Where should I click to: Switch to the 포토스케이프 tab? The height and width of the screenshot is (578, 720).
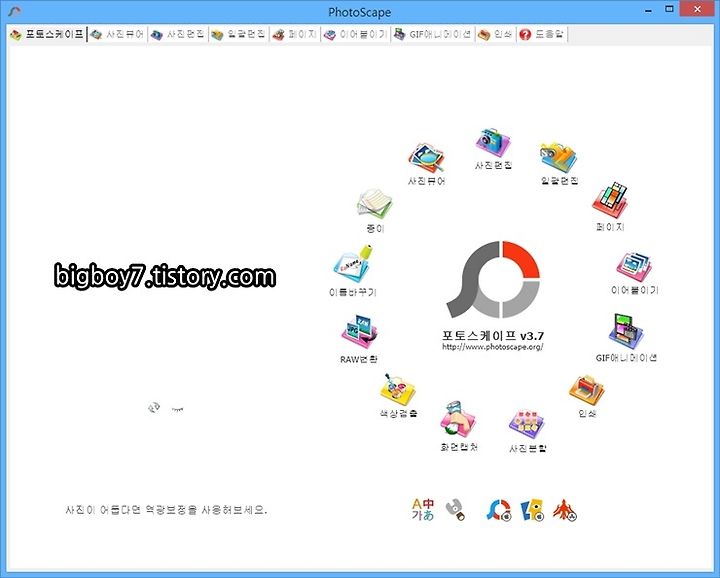tap(47, 34)
